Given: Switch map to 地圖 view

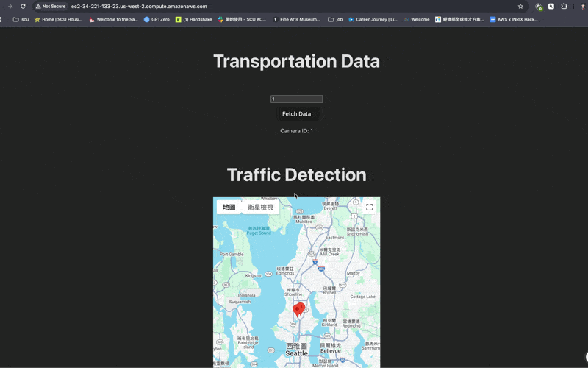Looking at the screenshot, I should click(x=229, y=208).
